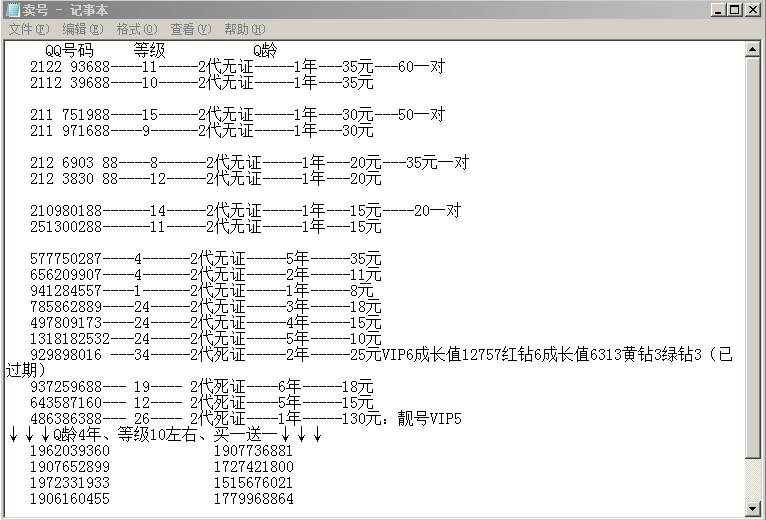The height and width of the screenshot is (520, 766).
Task: Open the 查看(V) menu
Action: tap(191, 29)
